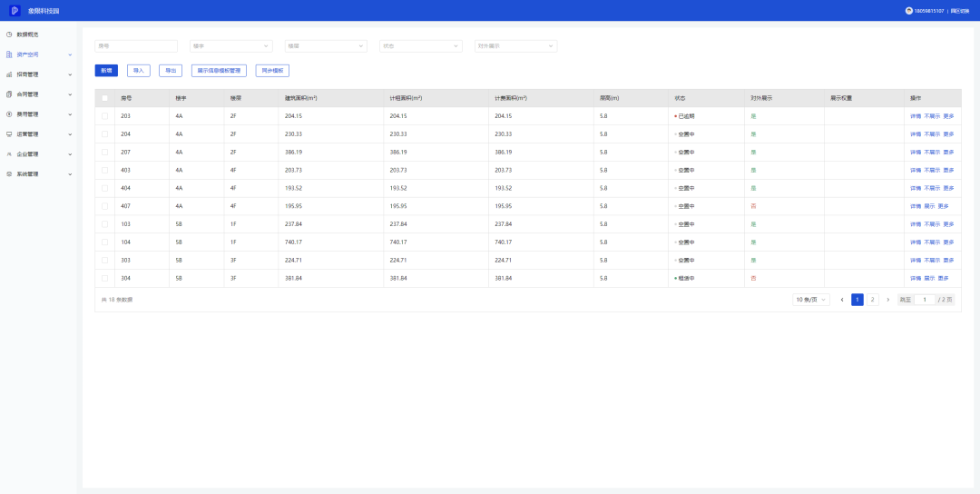Image resolution: width=980 pixels, height=494 pixels.
Task: Open the 10 条/页 page size dropdown
Action: click(x=811, y=300)
